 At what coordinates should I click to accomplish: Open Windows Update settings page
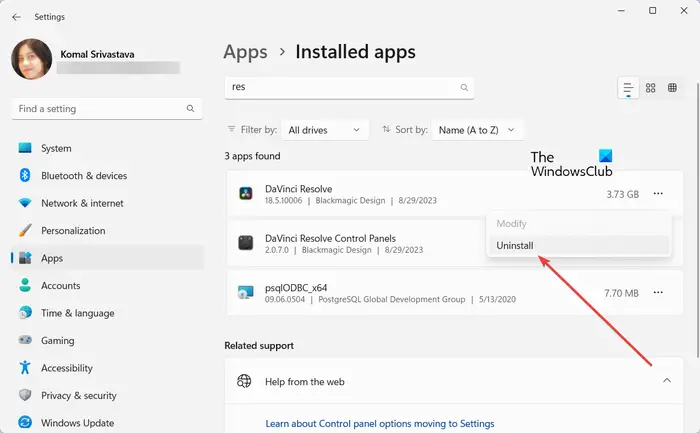click(x=107, y=423)
